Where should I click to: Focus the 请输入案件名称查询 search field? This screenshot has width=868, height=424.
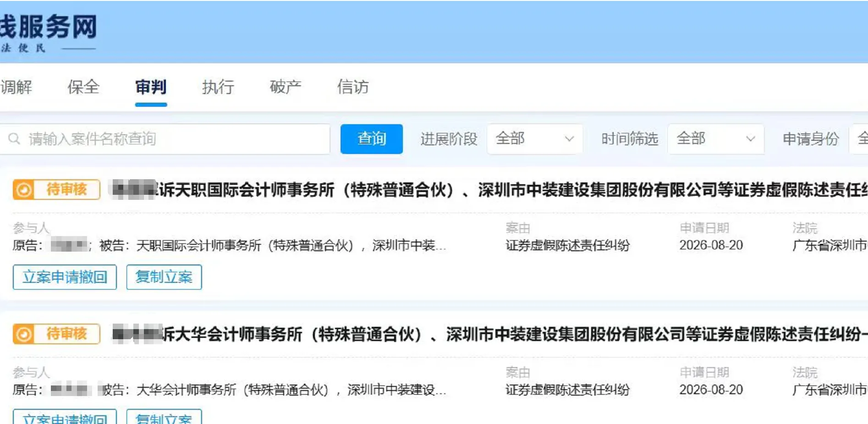(165, 138)
